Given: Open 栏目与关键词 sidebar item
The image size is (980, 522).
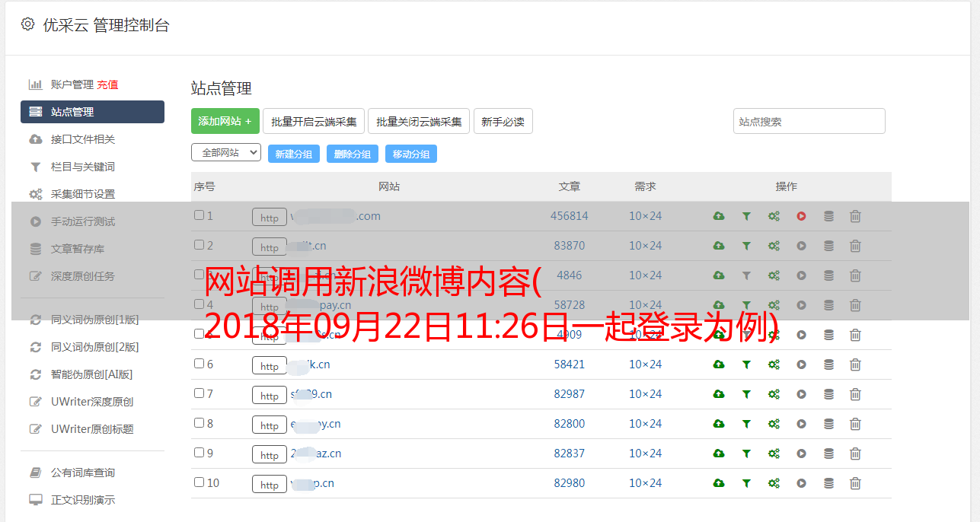Looking at the screenshot, I should (83, 167).
